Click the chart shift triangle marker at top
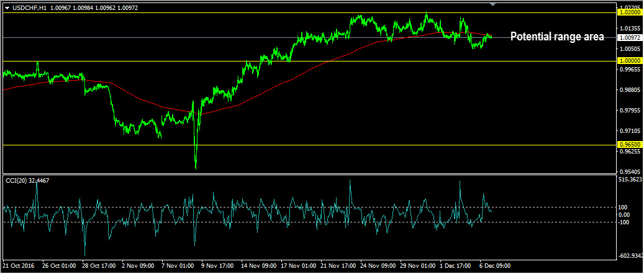This screenshot has height=274, width=644. point(493,4)
